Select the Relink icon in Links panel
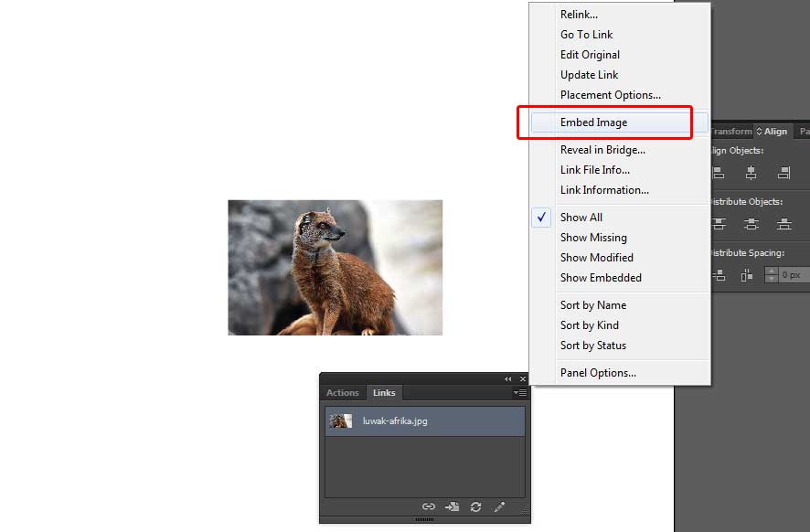The width and height of the screenshot is (810, 532). pyautogui.click(x=429, y=506)
